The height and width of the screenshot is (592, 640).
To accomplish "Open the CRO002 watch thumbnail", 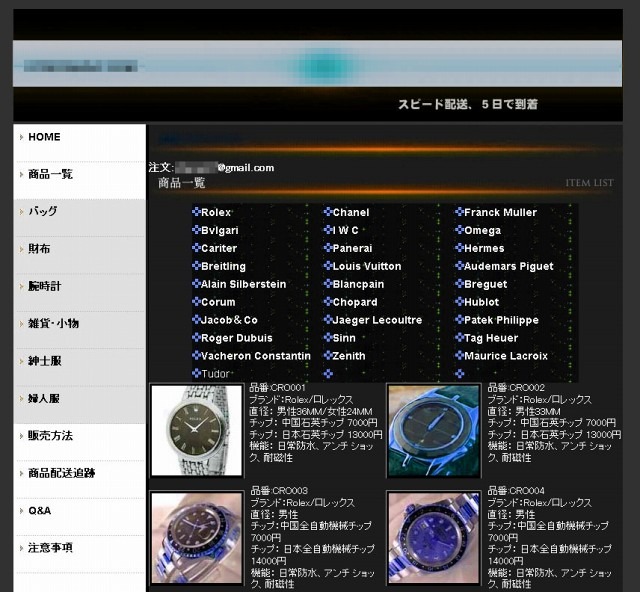I will pyautogui.click(x=434, y=430).
